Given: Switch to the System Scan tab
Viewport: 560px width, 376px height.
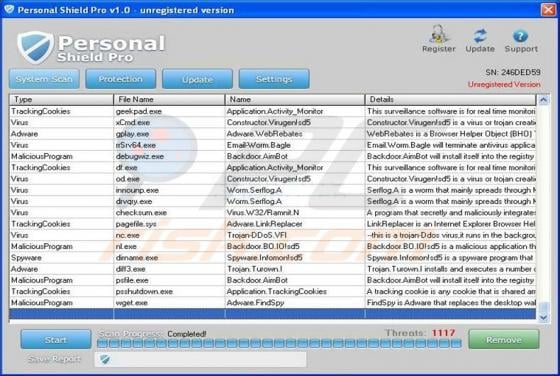Looking at the screenshot, I should coord(44,79).
